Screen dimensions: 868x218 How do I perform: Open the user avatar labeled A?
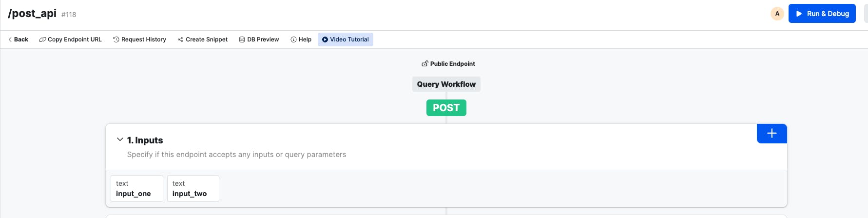[x=777, y=14]
